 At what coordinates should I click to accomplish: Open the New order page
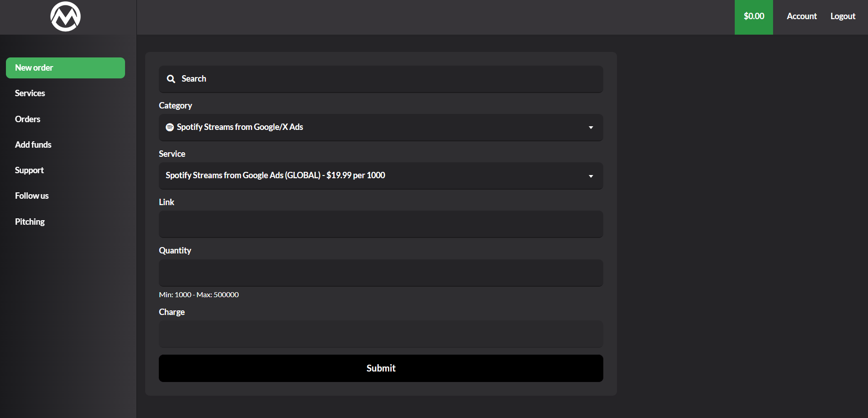point(65,68)
